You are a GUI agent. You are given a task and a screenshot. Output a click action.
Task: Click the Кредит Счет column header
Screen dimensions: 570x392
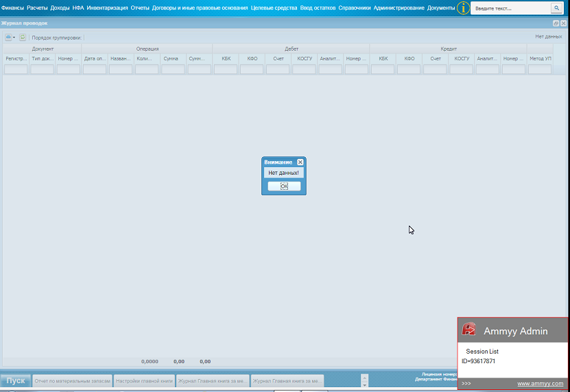435,58
